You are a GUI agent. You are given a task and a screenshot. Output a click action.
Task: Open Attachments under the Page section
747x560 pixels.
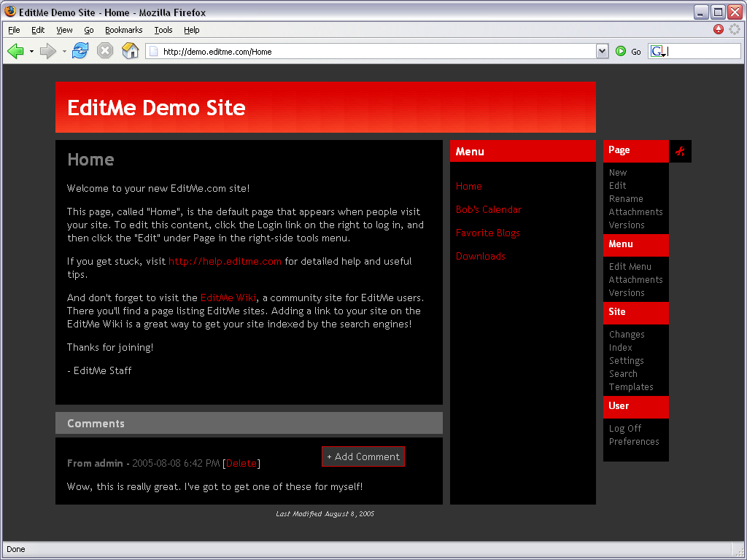click(636, 212)
